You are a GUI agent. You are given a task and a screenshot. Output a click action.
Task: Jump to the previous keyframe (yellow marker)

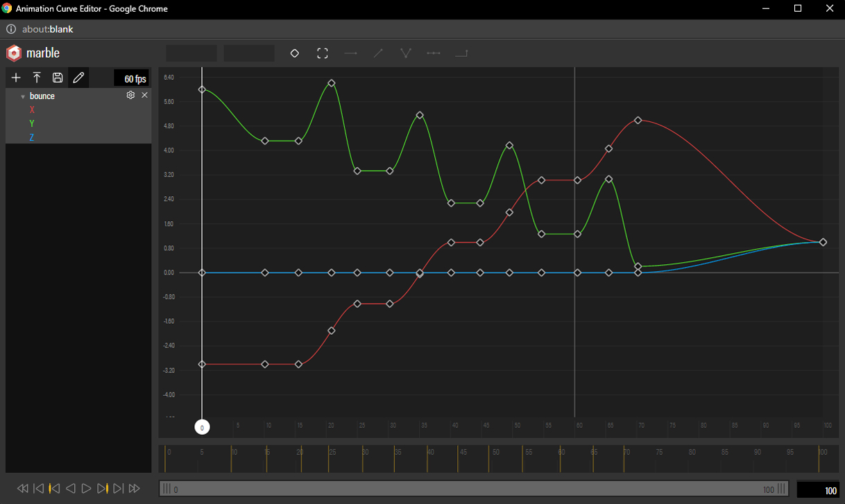pos(54,489)
